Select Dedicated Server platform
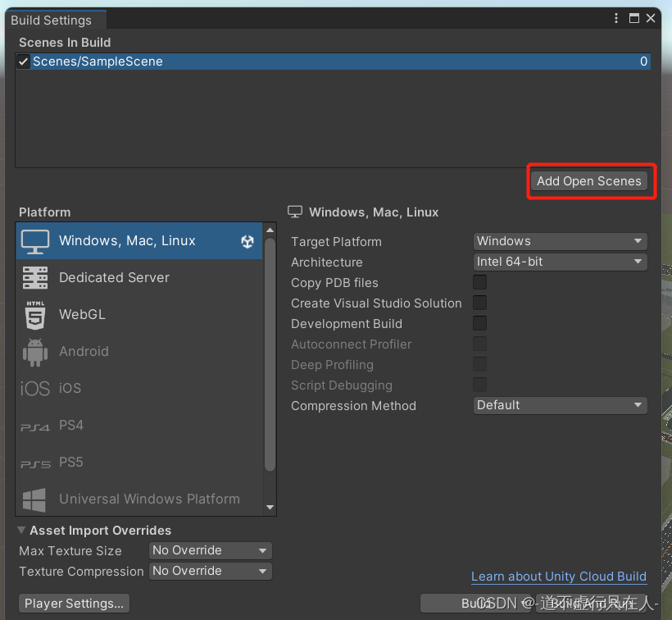672x620 pixels. 138,278
